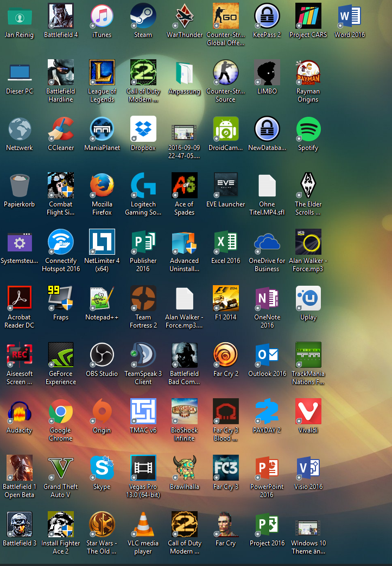Screen dimensions: 392x566
Task: Click the GeForce Experience icon
Action: [61, 355]
